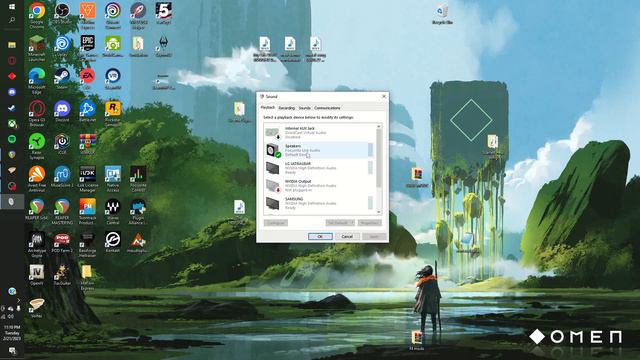Open TuxGuitar desktop shortcut
Viewport: 640px width, 360px height.
62,275
